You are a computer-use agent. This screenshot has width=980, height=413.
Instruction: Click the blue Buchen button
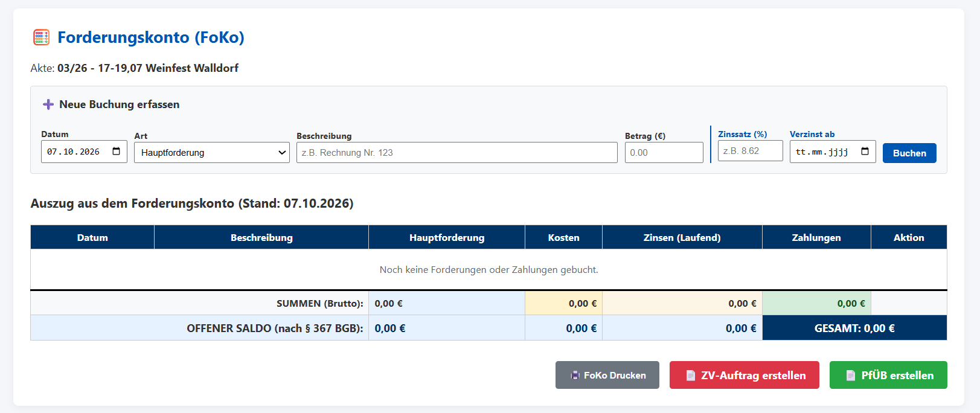tap(909, 153)
